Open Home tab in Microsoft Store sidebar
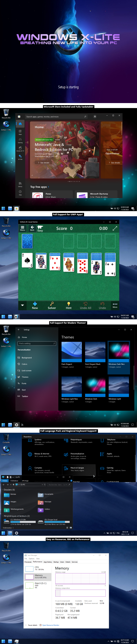The image size is (137, 644). [x=20, y=124]
